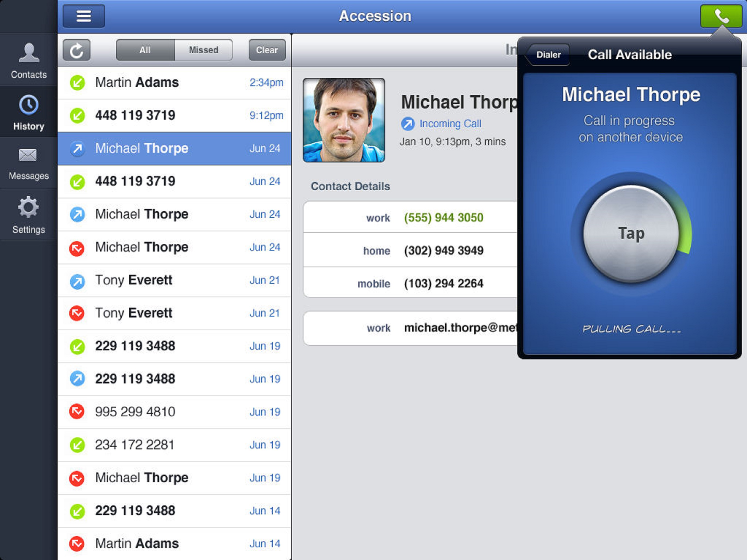Tap the green phone call button

(x=721, y=16)
